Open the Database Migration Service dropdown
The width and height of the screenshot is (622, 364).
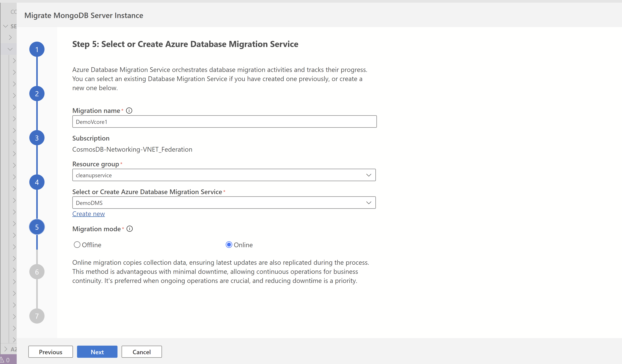[224, 203]
